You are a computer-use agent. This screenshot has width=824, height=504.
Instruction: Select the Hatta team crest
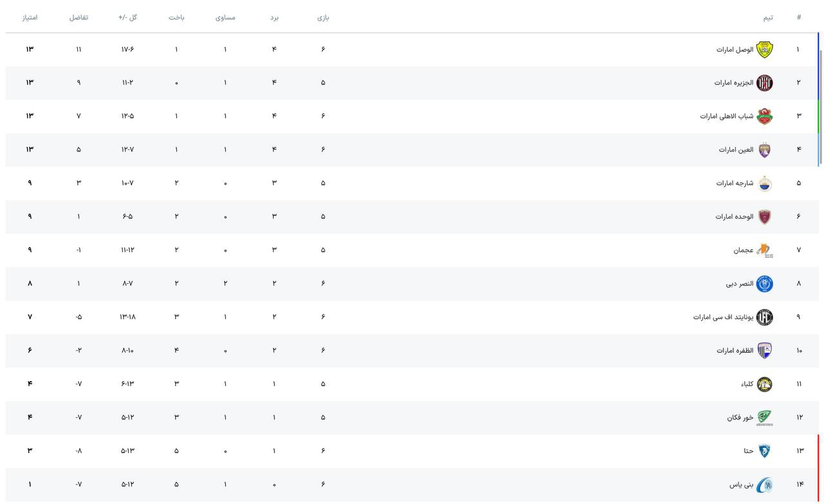[x=764, y=451]
